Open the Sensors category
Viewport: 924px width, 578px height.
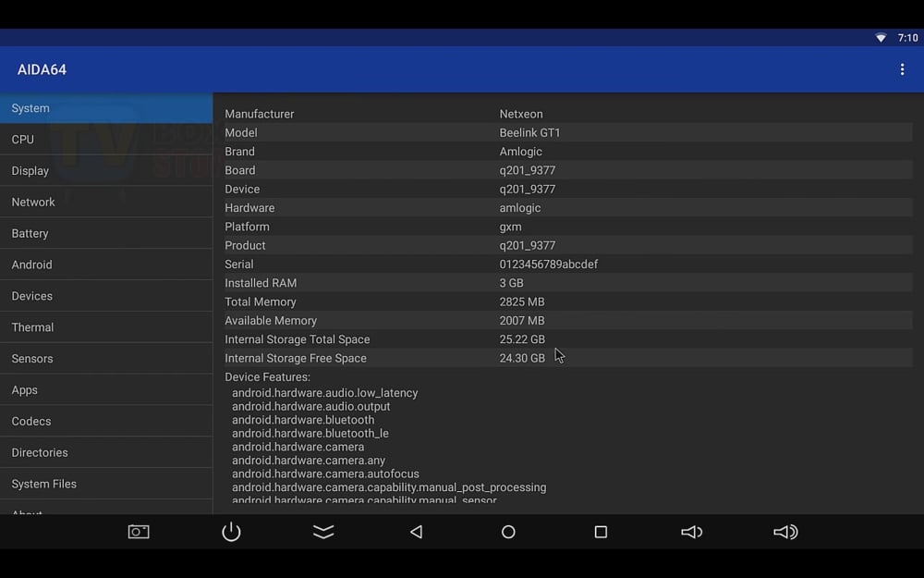106,358
